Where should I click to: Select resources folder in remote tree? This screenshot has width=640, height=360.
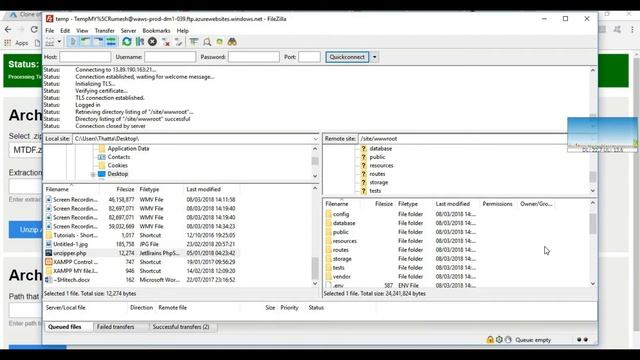381,165
